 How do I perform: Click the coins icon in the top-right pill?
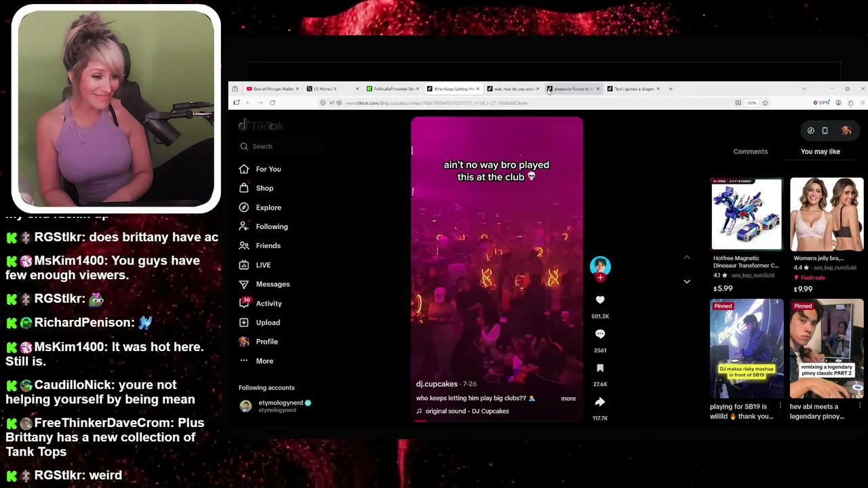(810, 131)
